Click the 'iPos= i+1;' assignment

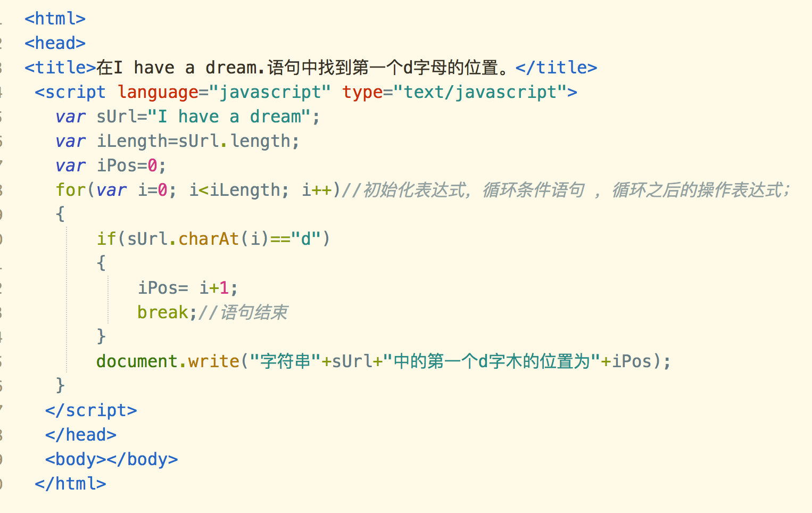pyautogui.click(x=188, y=288)
